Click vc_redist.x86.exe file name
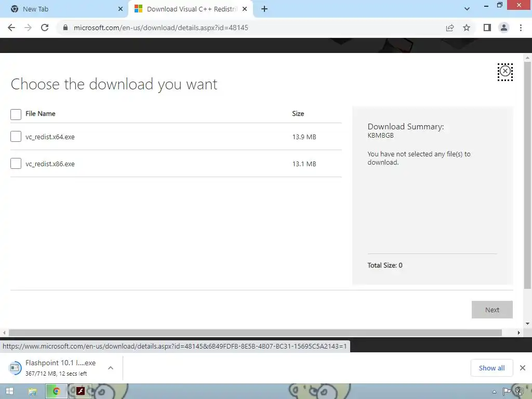Image resolution: width=532 pixels, height=399 pixels. (x=50, y=164)
